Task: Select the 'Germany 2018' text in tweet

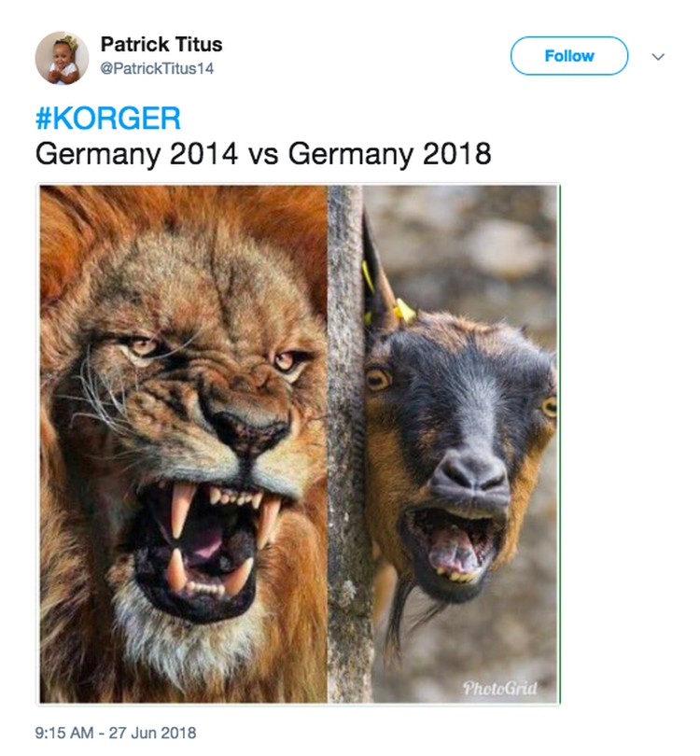Action: tap(389, 154)
